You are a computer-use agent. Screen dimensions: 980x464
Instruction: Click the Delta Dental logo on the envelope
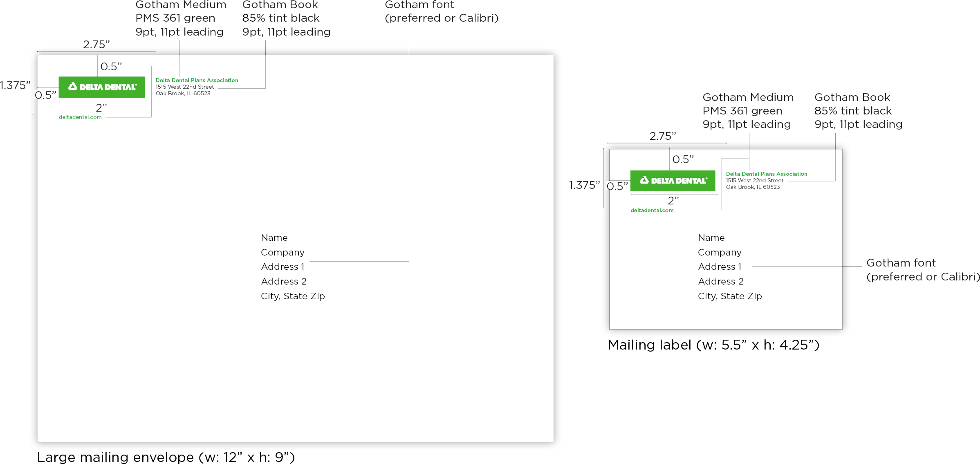click(x=102, y=87)
